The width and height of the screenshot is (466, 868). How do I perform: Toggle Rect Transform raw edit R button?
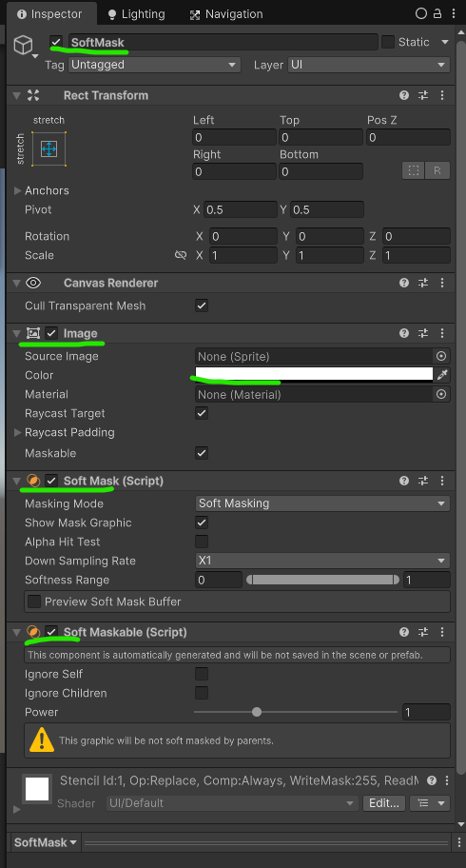[x=437, y=170]
